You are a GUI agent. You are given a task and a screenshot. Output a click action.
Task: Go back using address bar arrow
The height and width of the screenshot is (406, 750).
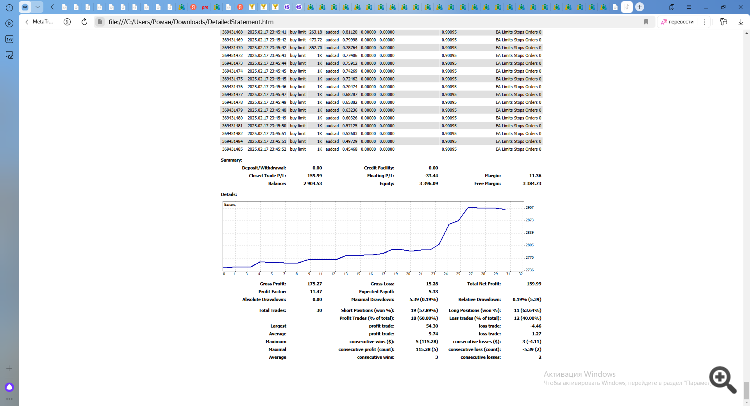point(27,22)
